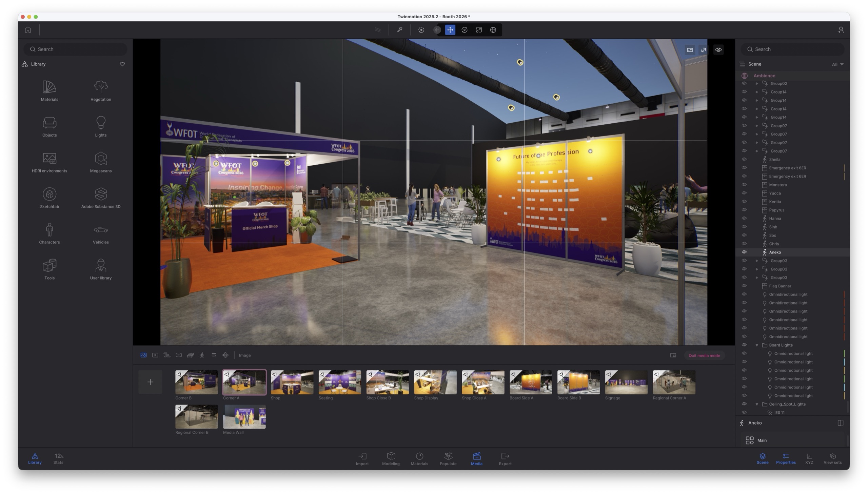The height and width of the screenshot is (494, 868).
Task: Hide the Sheila character in scene
Action: pos(744,159)
